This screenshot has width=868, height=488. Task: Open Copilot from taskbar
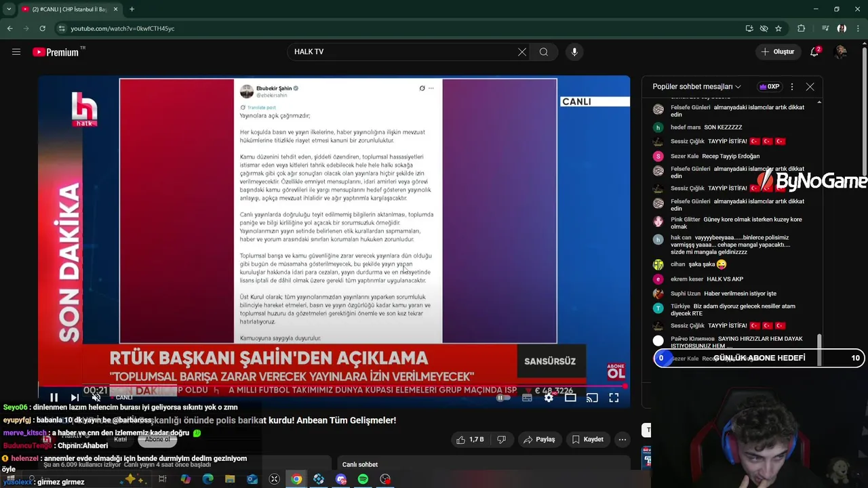pyautogui.click(x=185, y=479)
